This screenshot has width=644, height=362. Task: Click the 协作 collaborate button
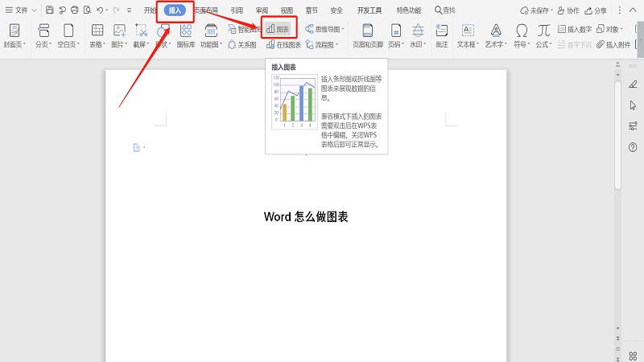[568, 10]
